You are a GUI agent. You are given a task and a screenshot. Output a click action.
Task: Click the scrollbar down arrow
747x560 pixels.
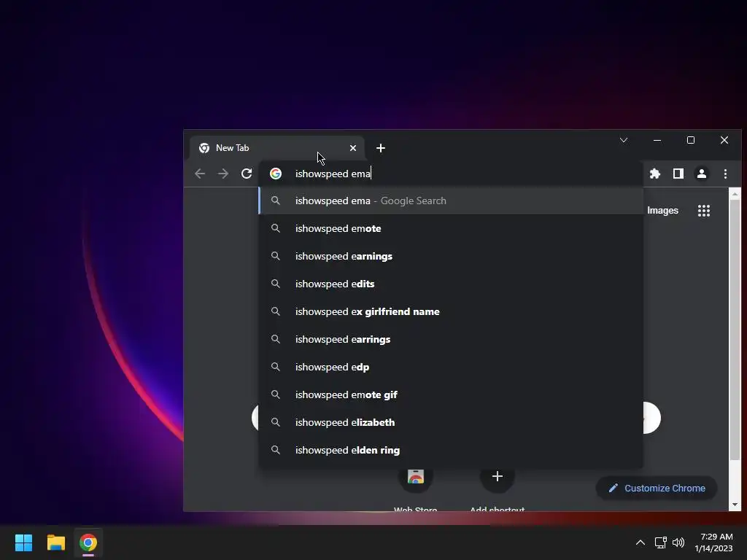[x=735, y=505]
